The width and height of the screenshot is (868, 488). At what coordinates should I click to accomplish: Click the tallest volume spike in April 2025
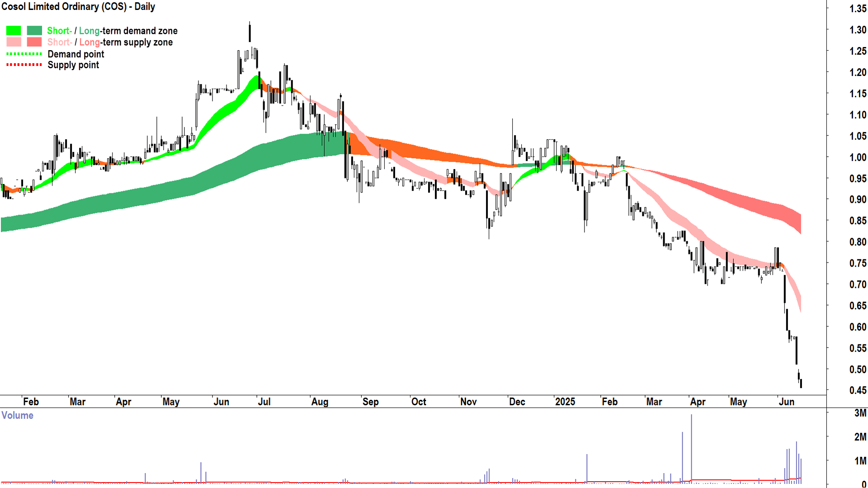(691, 449)
